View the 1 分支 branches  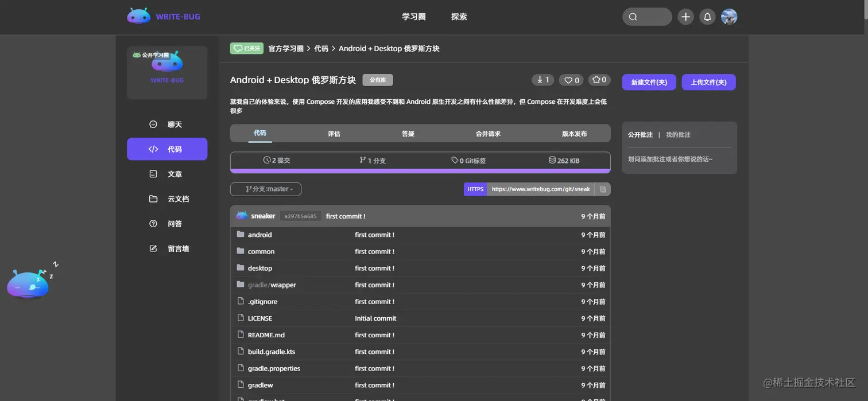point(373,161)
